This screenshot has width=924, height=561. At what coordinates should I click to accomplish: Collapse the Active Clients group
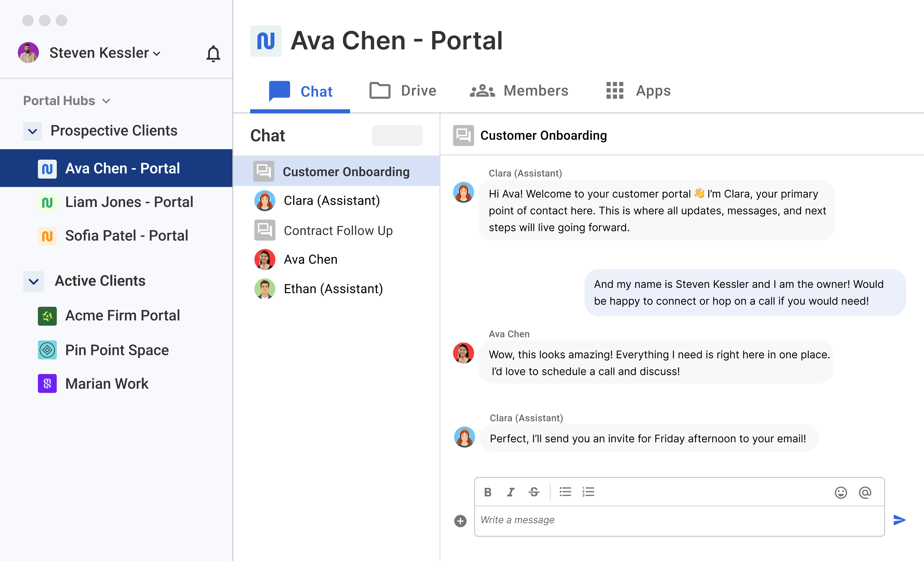34,281
